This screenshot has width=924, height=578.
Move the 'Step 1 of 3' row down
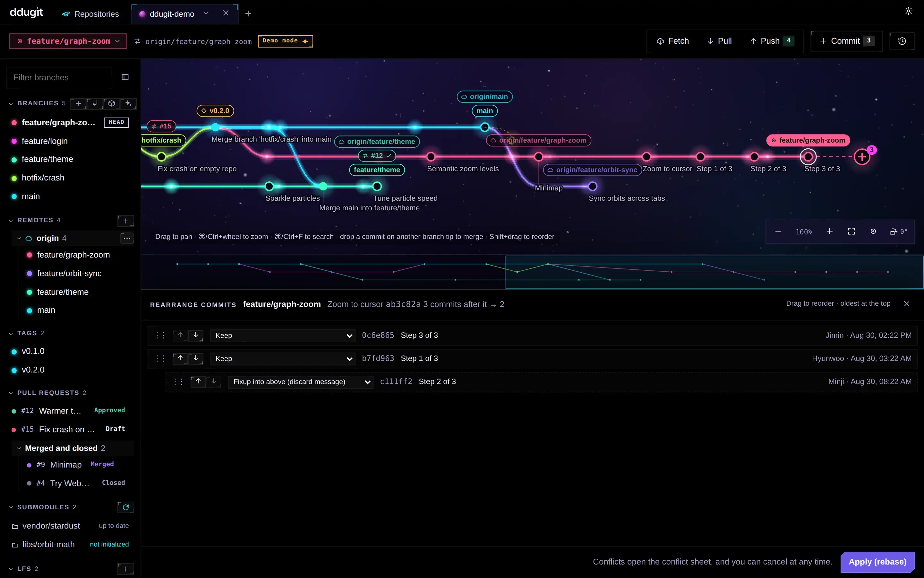tap(195, 358)
